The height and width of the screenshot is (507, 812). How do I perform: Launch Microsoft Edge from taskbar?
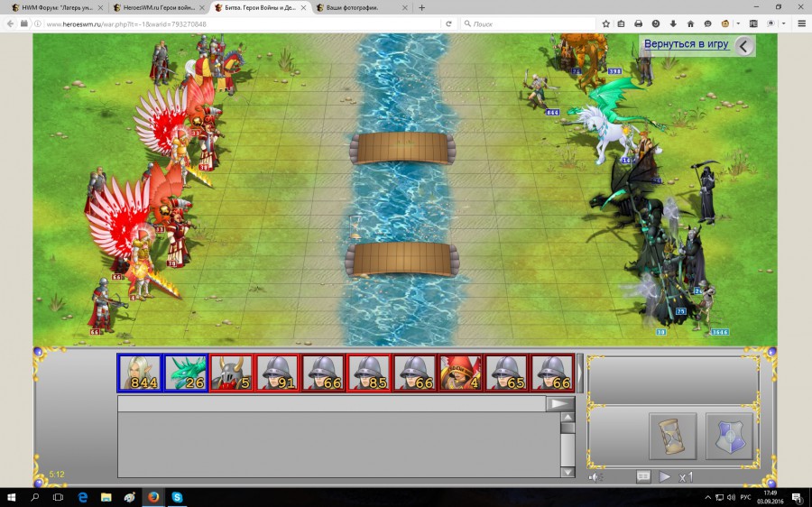click(x=82, y=497)
